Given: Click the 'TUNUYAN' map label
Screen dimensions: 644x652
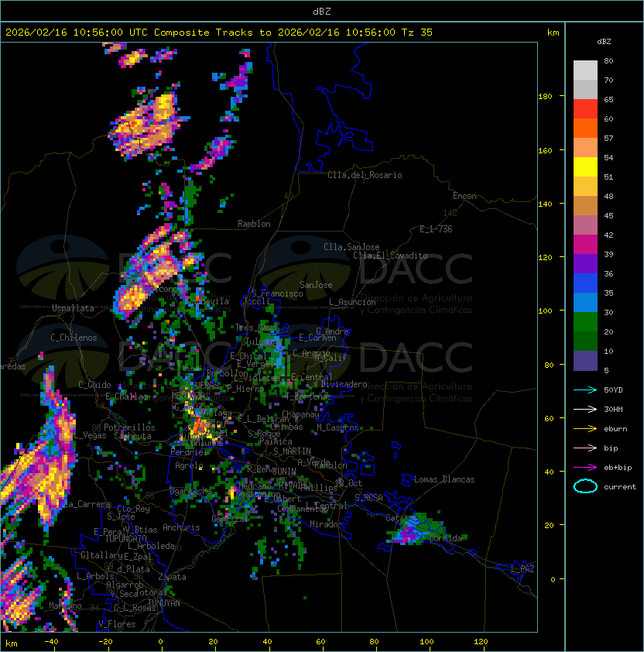Looking at the screenshot, I should point(164,603).
